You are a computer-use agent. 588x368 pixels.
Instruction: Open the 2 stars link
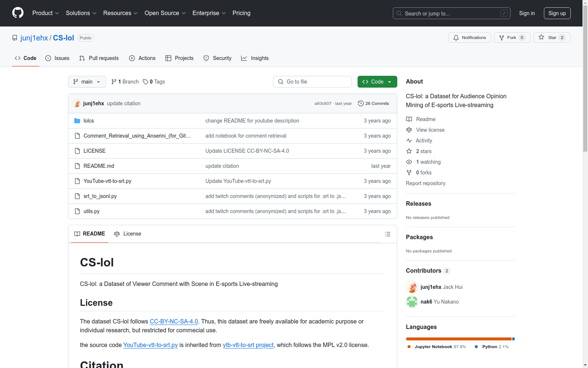click(x=424, y=151)
